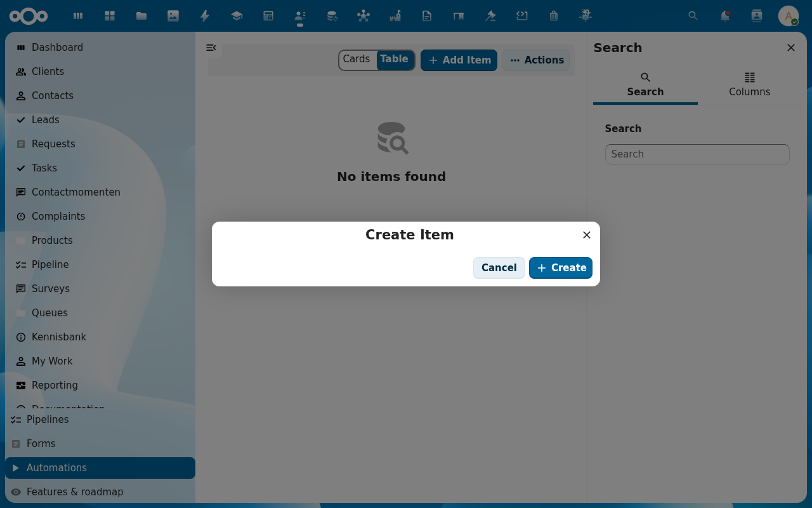This screenshot has width=812, height=508.
Task: Switch to Table view
Action: tap(395, 59)
